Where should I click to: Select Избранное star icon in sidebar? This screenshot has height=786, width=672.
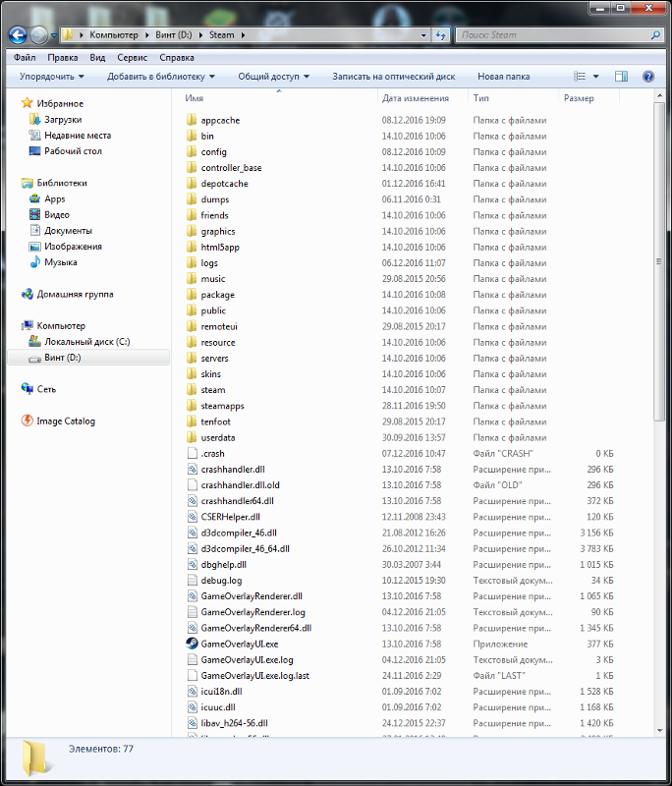27,103
